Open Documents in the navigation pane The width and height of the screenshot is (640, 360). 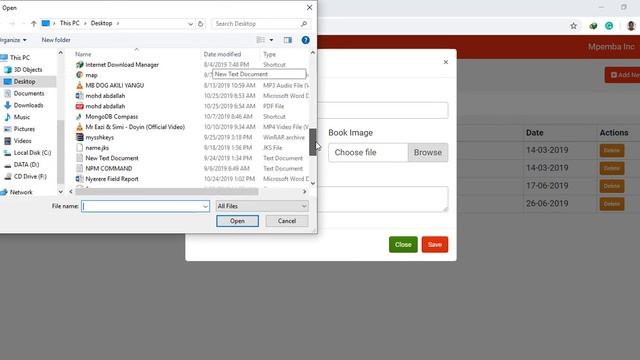(29, 93)
